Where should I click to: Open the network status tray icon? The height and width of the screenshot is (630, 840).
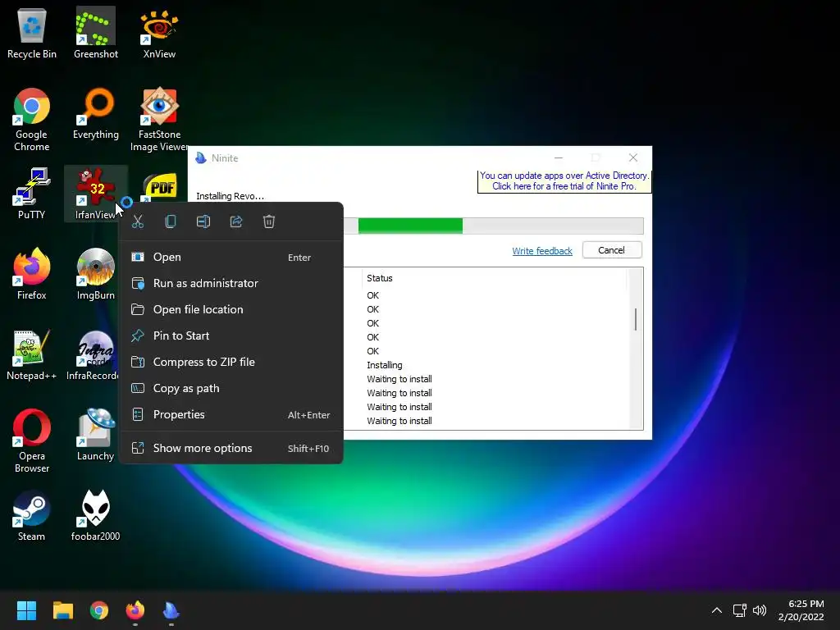point(740,610)
